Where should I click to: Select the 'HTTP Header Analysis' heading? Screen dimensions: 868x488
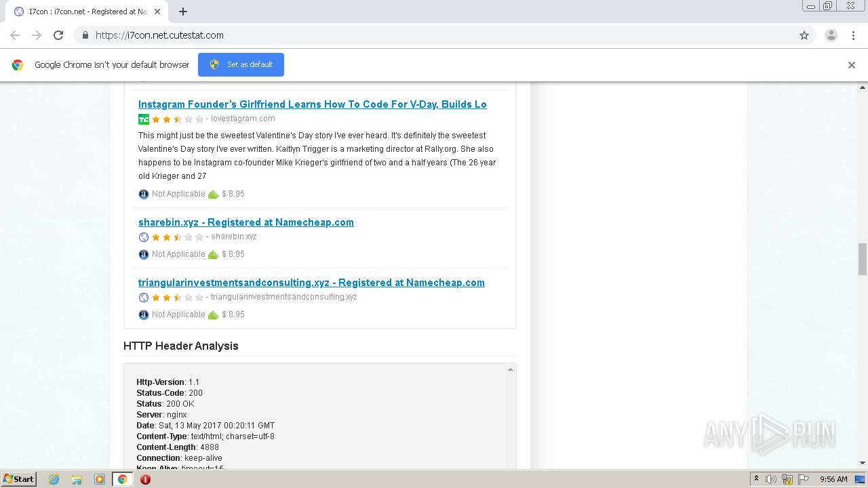pos(181,346)
